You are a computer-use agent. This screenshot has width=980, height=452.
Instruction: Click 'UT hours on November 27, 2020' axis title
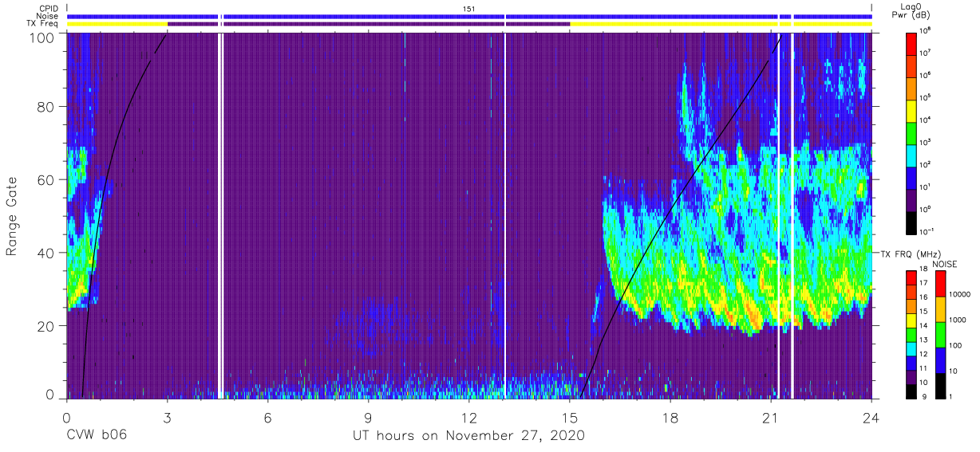pos(468,436)
